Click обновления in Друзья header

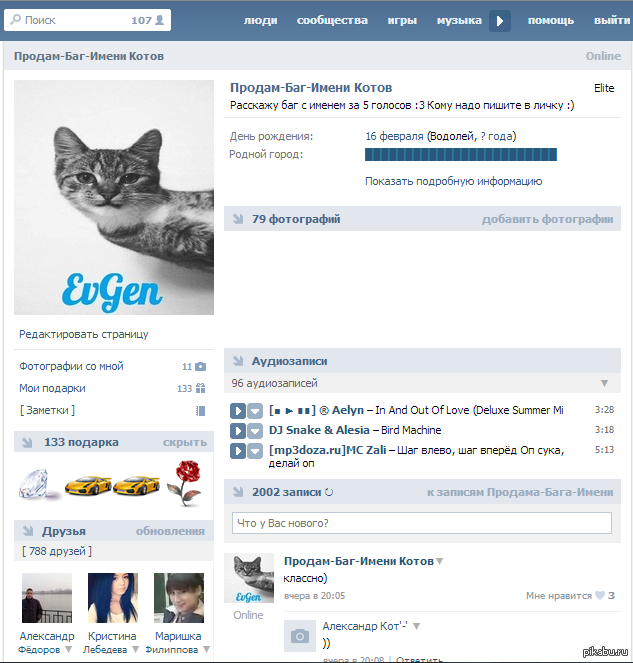170,531
